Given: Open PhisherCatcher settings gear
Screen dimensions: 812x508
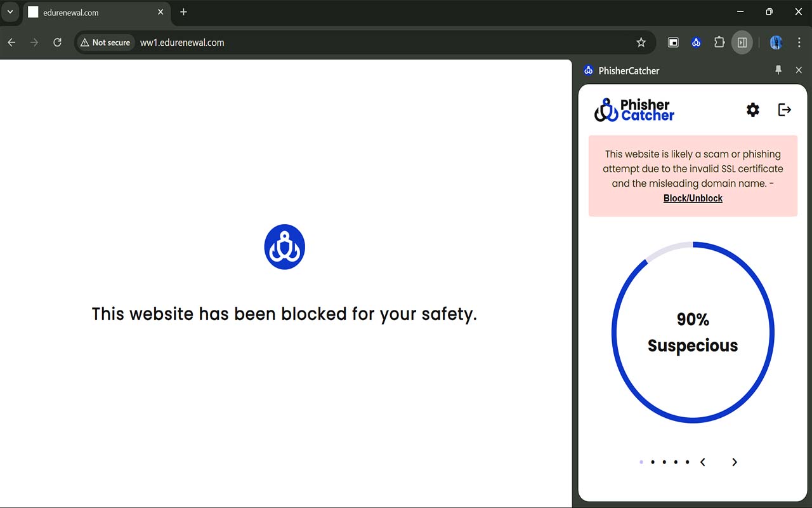Looking at the screenshot, I should click(752, 110).
